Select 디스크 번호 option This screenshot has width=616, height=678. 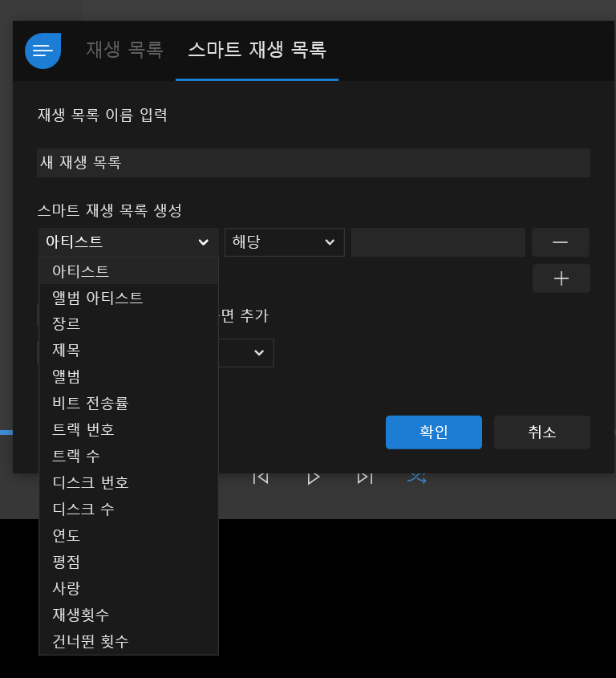point(128,482)
